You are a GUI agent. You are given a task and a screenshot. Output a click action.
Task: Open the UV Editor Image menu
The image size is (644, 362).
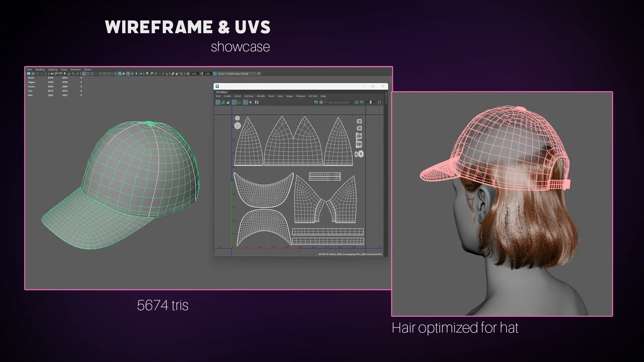click(x=289, y=96)
